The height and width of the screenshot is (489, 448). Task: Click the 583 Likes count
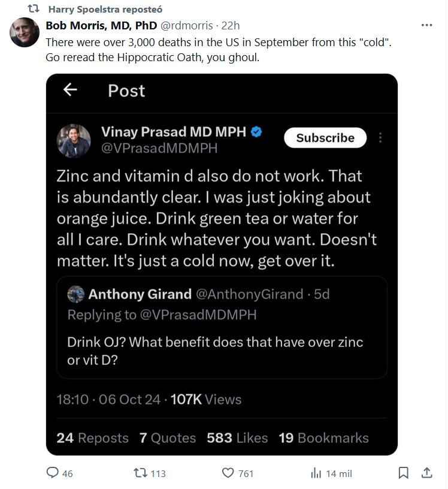237,438
